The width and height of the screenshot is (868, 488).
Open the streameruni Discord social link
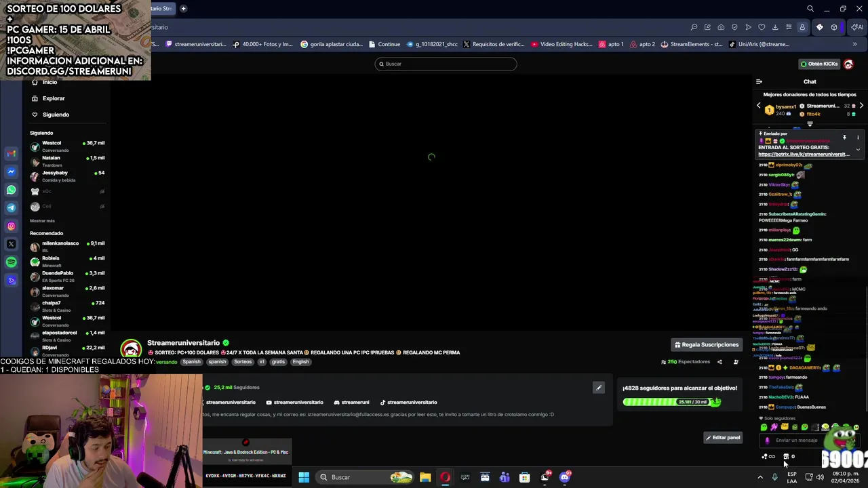[x=351, y=403]
